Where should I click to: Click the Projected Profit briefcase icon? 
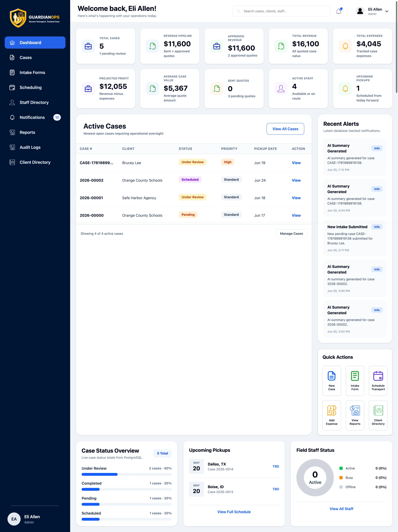(x=88, y=89)
